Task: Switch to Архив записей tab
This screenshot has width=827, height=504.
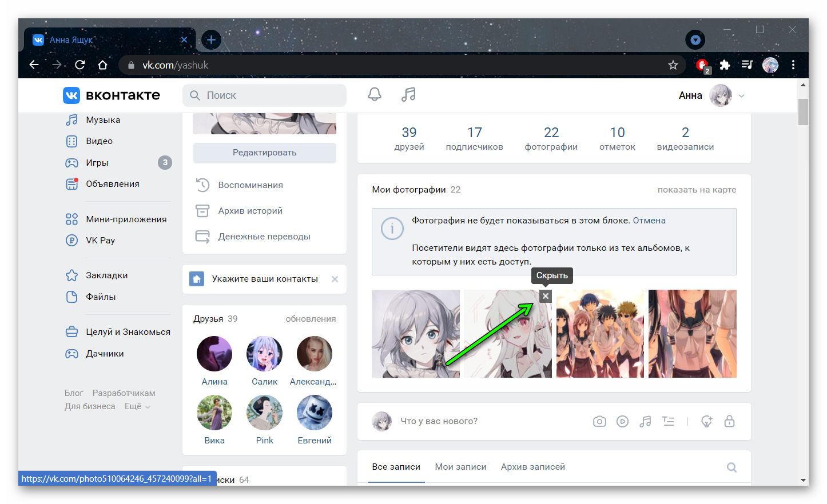Action: tap(532, 467)
